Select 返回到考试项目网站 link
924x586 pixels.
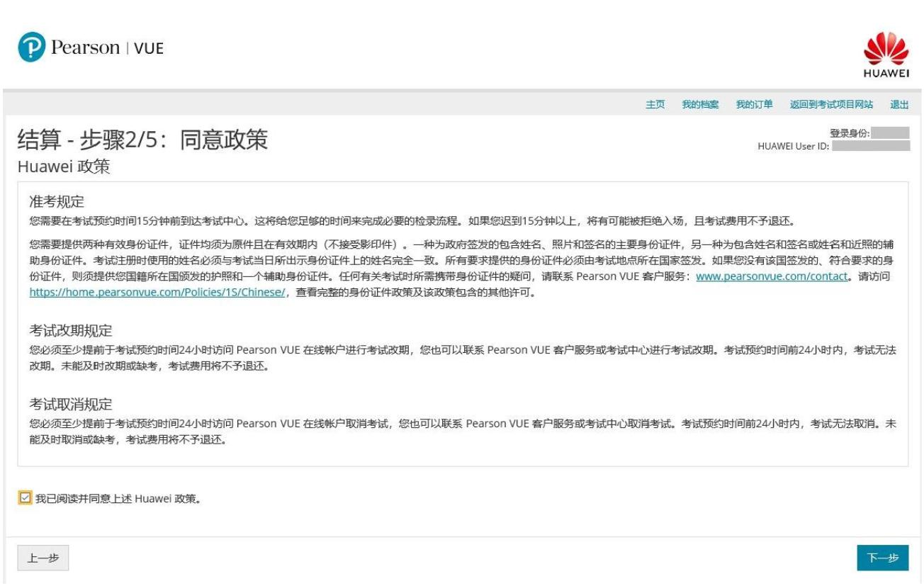(831, 104)
